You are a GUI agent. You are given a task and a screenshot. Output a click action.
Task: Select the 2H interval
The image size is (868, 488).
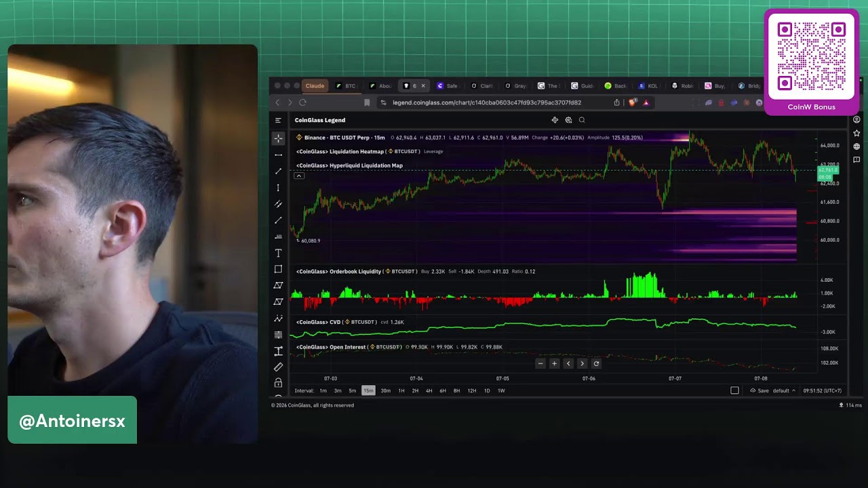[x=415, y=390]
